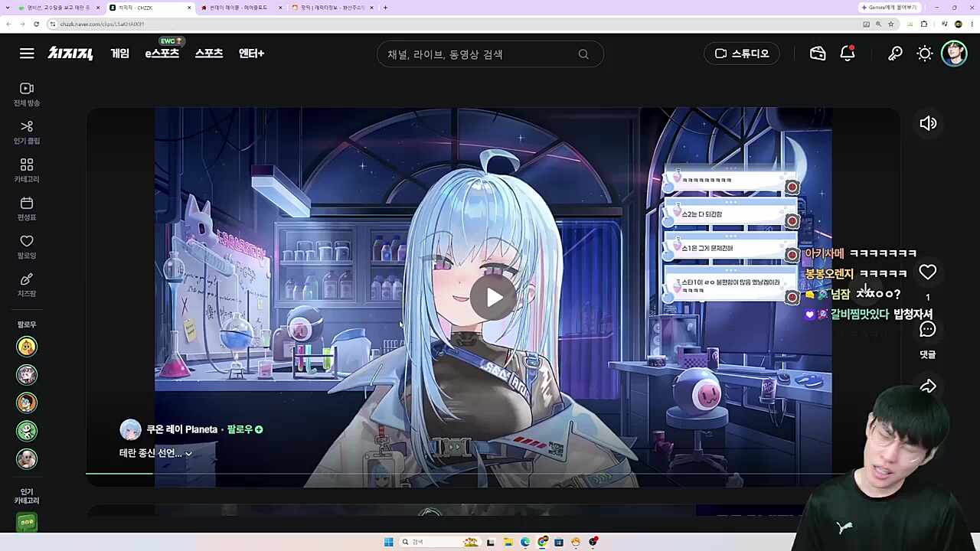Click the search magnifier icon
This screenshot has height=551, width=980.
pos(583,54)
